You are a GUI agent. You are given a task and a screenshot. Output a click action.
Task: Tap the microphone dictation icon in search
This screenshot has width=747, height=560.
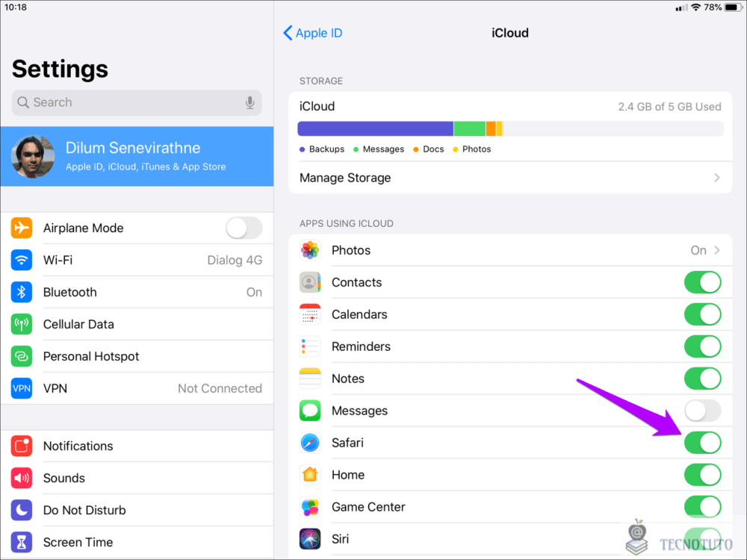tap(249, 102)
